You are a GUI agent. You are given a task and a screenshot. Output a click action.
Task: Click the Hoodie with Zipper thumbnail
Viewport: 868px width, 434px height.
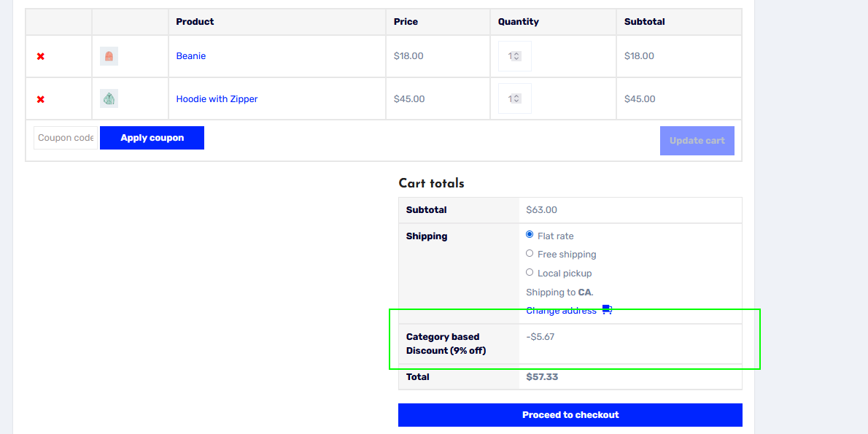click(x=108, y=98)
